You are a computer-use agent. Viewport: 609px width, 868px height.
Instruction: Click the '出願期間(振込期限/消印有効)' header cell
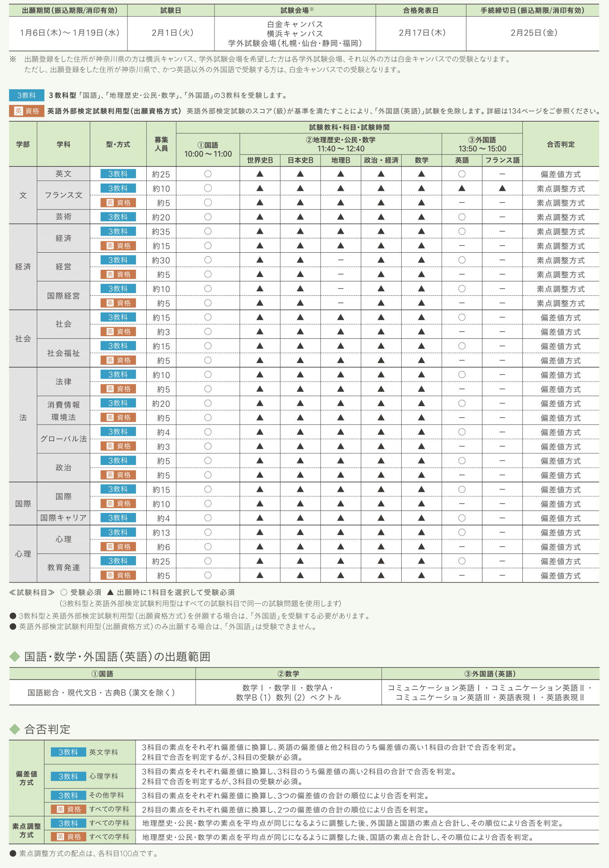[x=68, y=10]
